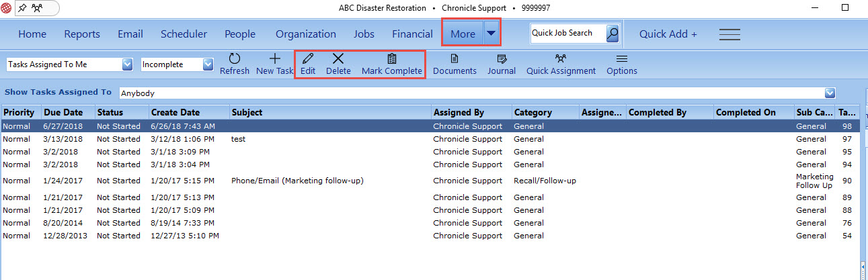Click the Quick Job Search magnifier icon
Viewport: 868px width, 280px height.
click(x=613, y=33)
